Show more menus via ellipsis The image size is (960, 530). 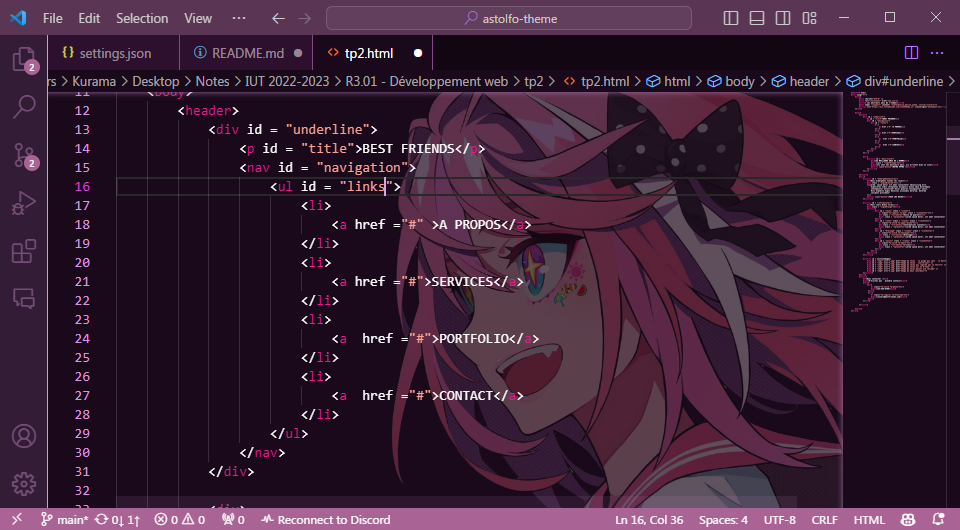[239, 18]
